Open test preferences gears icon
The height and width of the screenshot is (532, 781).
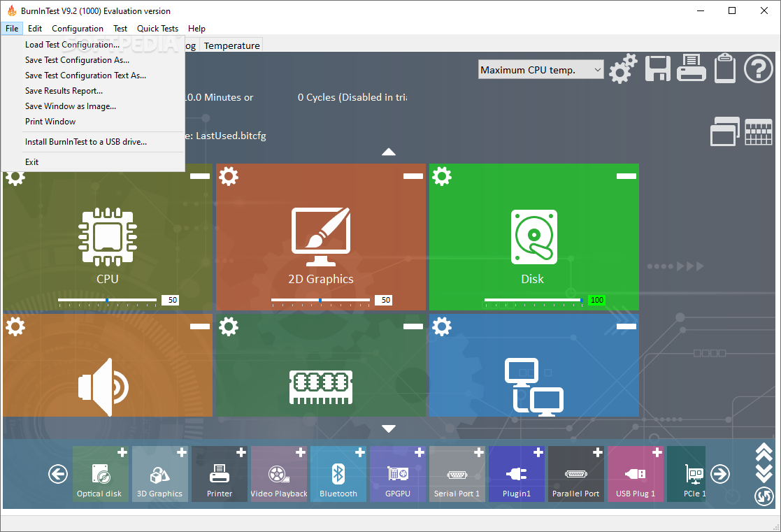(x=623, y=69)
